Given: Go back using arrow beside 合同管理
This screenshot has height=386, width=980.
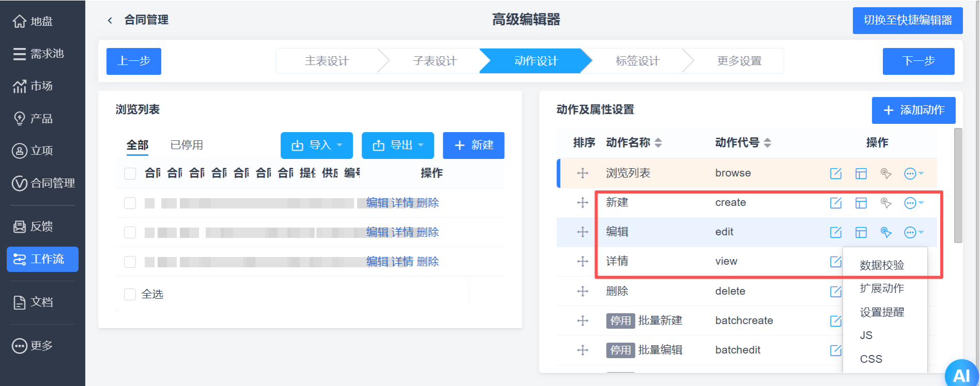Looking at the screenshot, I should [x=110, y=20].
